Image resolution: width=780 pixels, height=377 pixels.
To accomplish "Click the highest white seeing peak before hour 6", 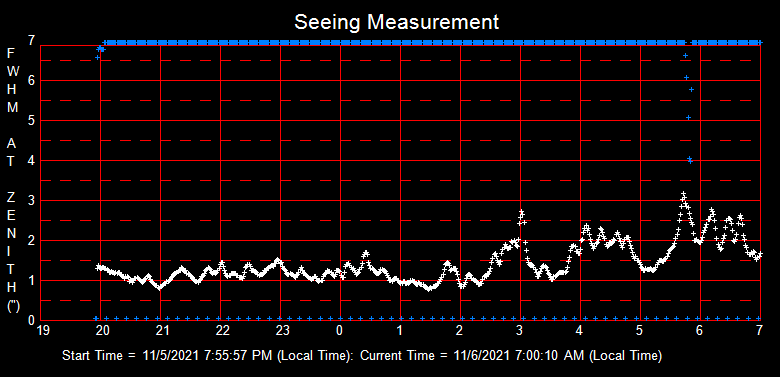I will 683,194.
